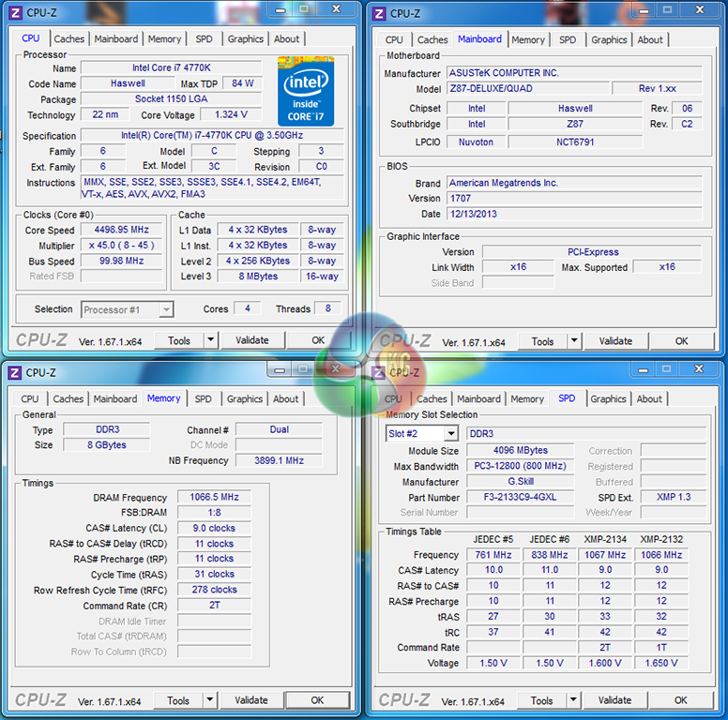Click the DRAM Frequency value 1066.5 MHz
This screenshot has width=728, height=720.
215,497
